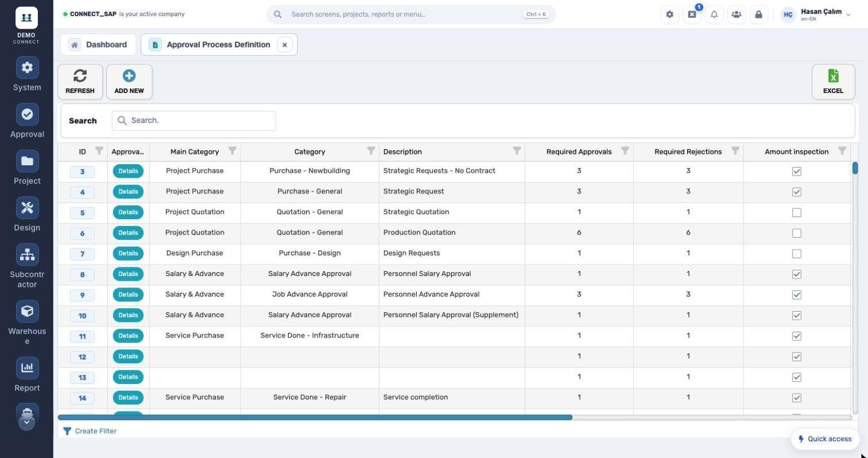Image resolution: width=868 pixels, height=458 pixels.
Task: Toggle Amount inspection checkbox for row 5
Action: (796, 212)
